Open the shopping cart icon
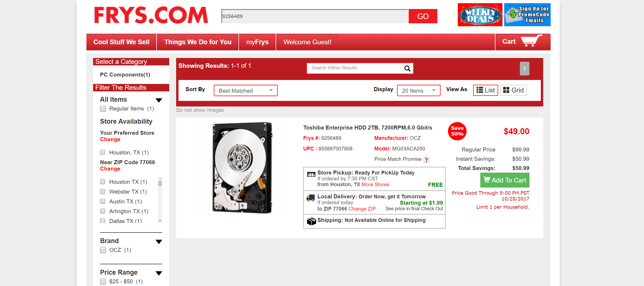Image resolution: width=644 pixels, height=286 pixels. pos(531,41)
